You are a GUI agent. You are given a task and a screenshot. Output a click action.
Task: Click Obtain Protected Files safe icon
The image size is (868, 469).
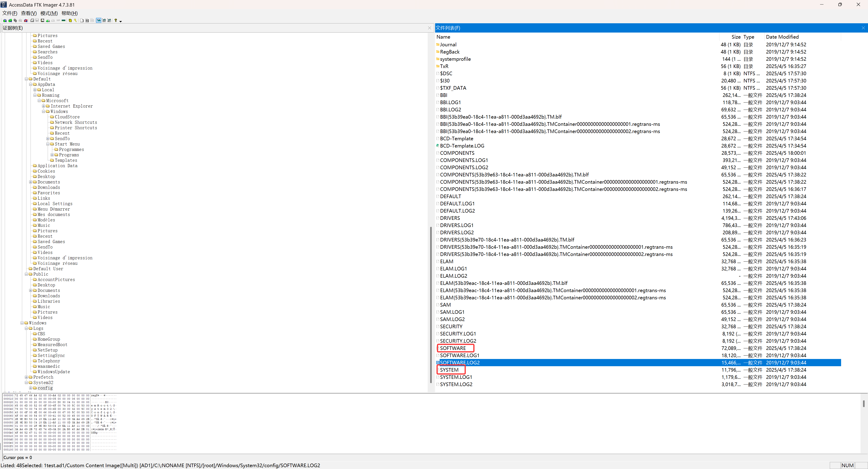tap(70, 21)
